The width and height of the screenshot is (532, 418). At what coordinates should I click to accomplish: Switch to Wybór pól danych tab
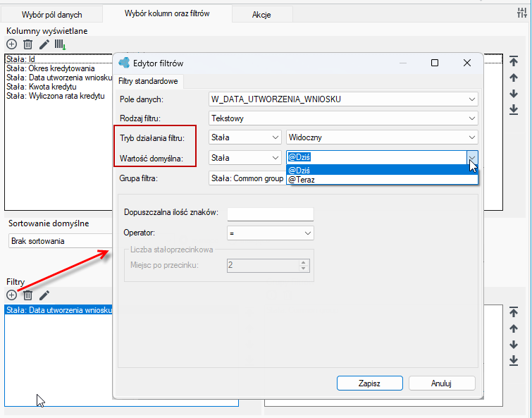pos(52,15)
